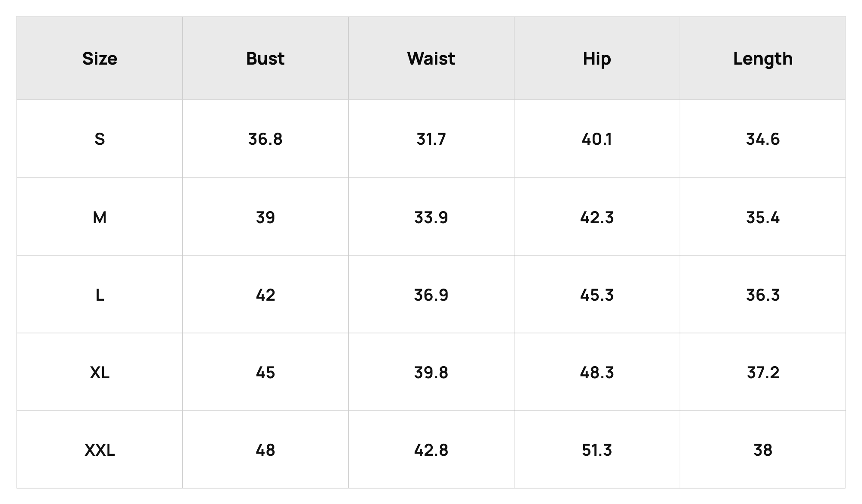Click the Size column header

point(100,59)
